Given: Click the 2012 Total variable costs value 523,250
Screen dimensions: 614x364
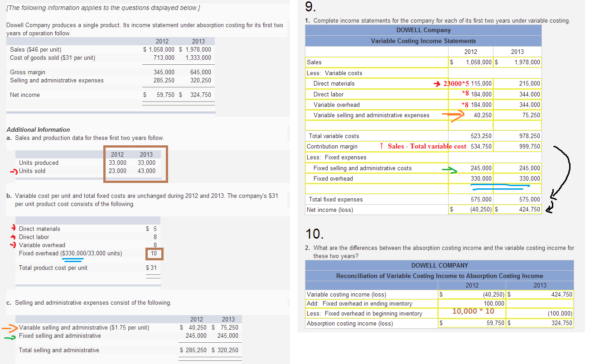Looking at the screenshot, I should (481, 136).
